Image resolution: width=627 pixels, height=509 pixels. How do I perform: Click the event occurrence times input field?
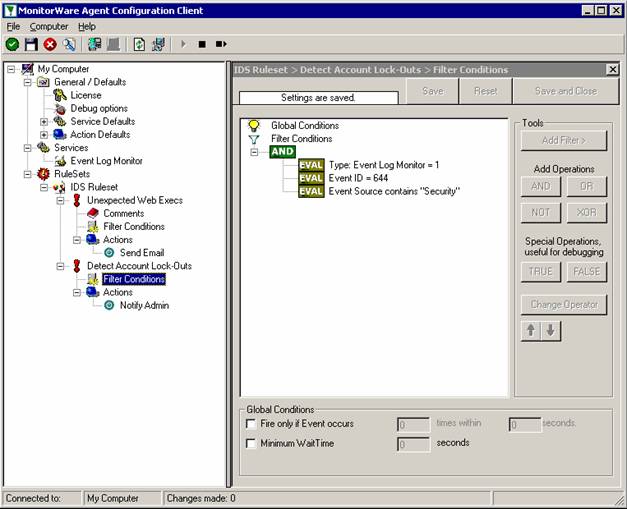tap(413, 424)
